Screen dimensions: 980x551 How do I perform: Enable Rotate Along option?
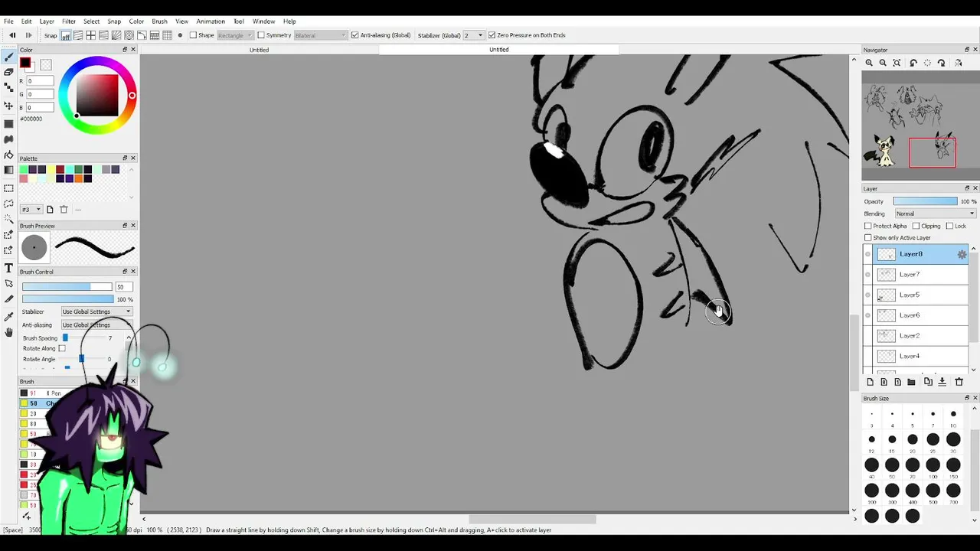(x=62, y=348)
